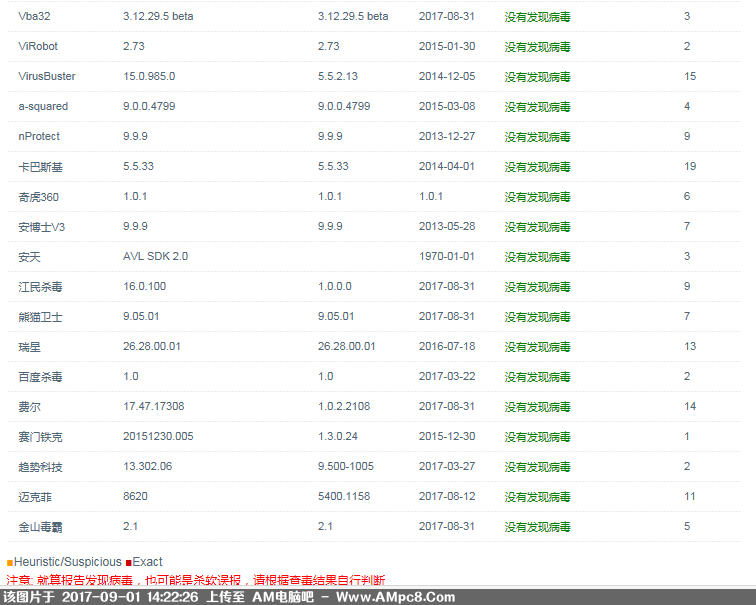756x605 pixels.
Task: Click the 没有发现病毒 result in Vba32 row
Action: [x=538, y=17]
